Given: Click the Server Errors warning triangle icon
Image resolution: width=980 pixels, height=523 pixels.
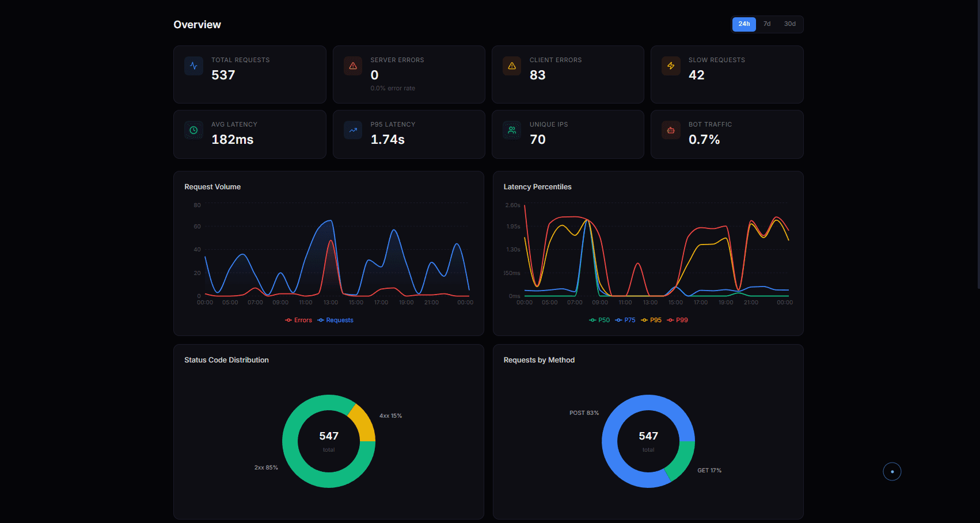Looking at the screenshot, I should point(353,66).
